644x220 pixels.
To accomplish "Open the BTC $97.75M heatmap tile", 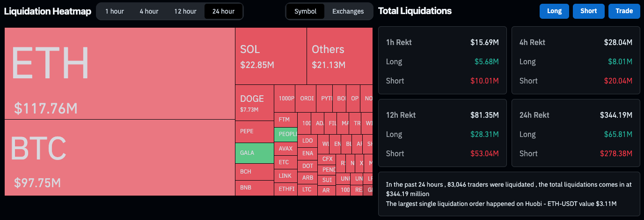I will coord(120,158).
